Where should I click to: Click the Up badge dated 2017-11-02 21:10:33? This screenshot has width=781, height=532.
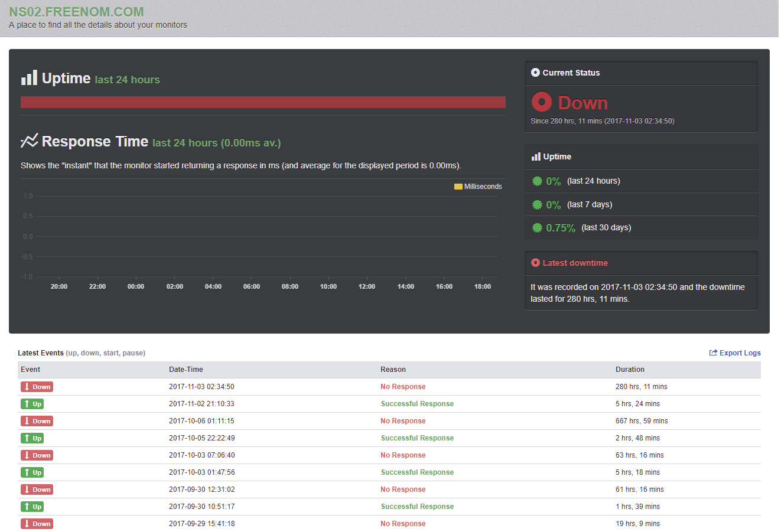pyautogui.click(x=32, y=404)
